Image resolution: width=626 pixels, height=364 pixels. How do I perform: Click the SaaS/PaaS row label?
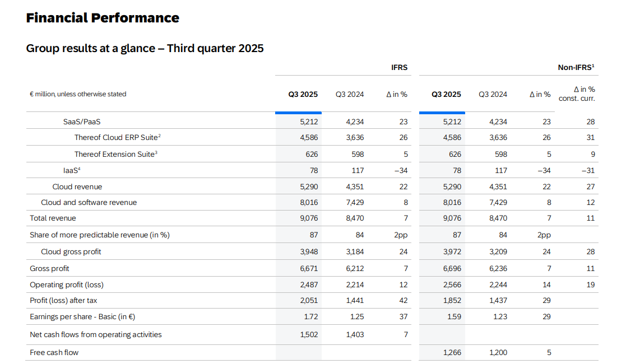point(82,122)
